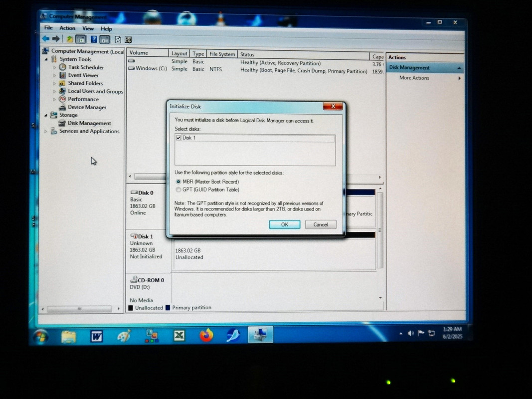532x399 pixels.
Task: Collapse the Disk Management actions section
Action: [x=459, y=68]
